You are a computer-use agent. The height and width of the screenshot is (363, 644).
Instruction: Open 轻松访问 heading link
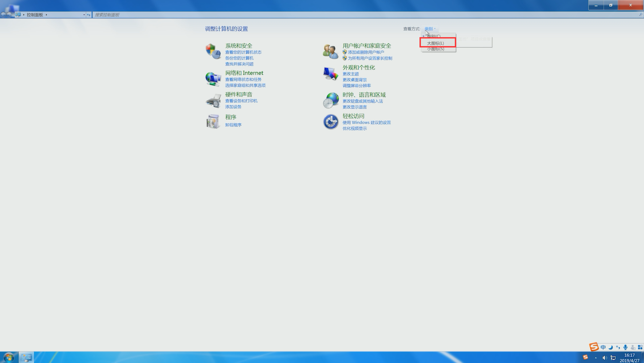point(353,116)
